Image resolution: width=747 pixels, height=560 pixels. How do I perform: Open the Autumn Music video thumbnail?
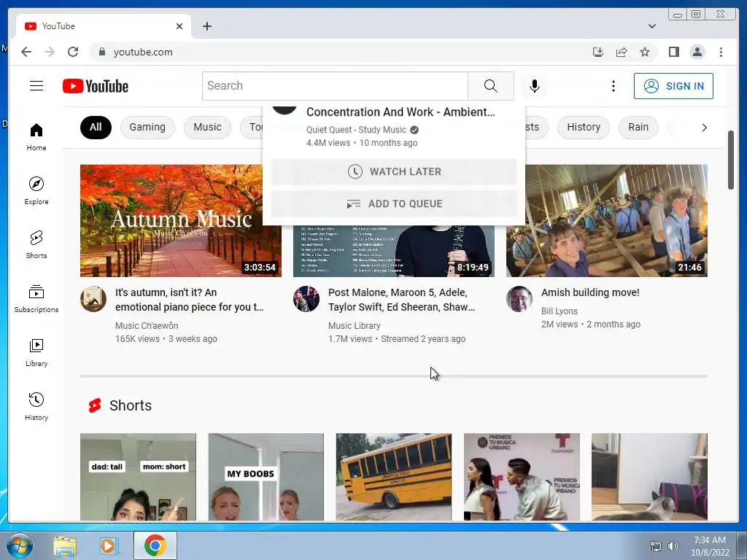(181, 220)
